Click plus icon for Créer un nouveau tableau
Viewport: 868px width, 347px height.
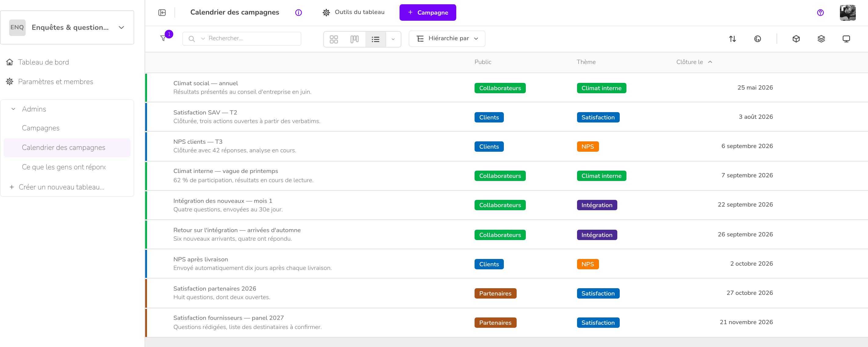(x=12, y=187)
